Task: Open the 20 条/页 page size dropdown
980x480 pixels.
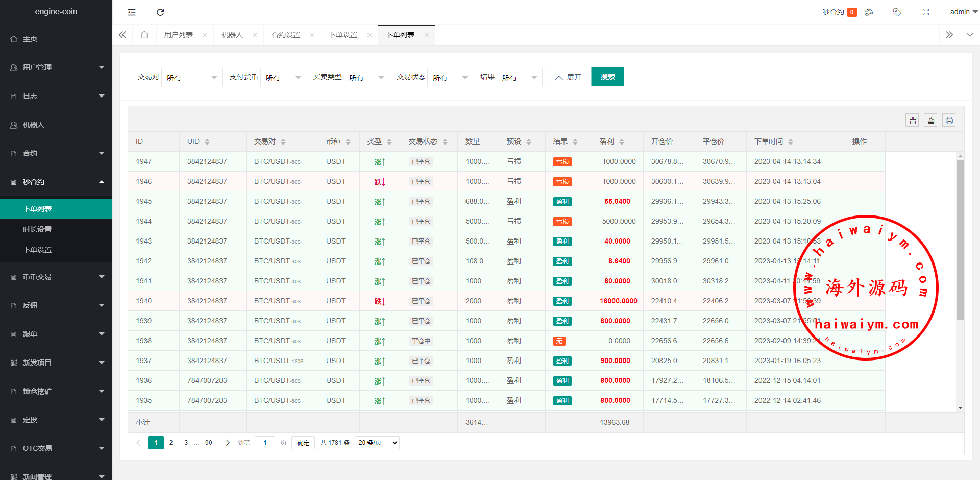Action: (x=377, y=443)
